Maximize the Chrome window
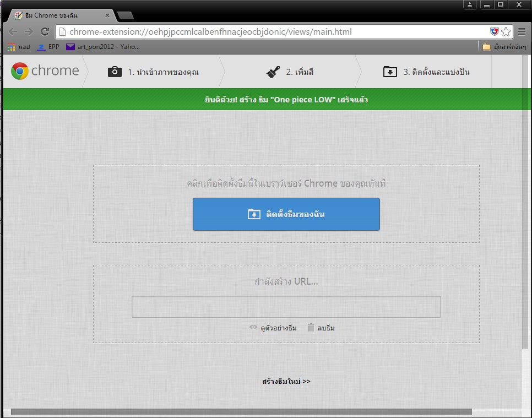 pos(501,4)
